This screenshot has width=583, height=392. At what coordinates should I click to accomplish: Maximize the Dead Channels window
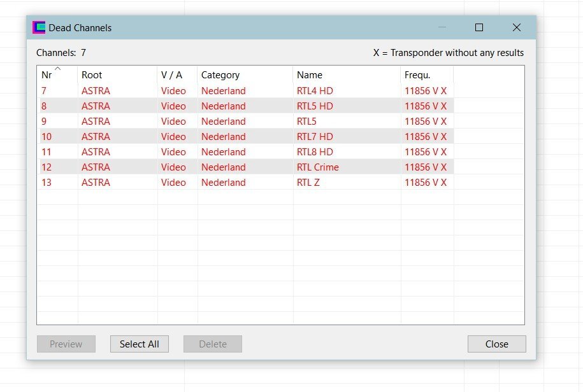coord(479,27)
